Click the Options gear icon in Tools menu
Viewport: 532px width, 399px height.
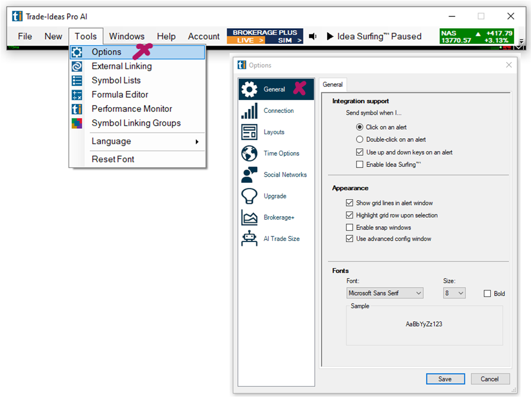point(77,52)
